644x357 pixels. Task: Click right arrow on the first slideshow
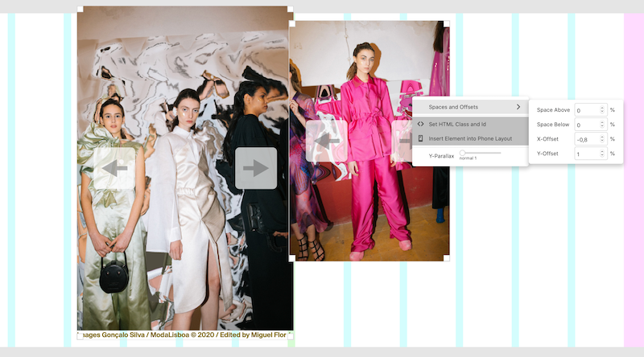coord(255,168)
